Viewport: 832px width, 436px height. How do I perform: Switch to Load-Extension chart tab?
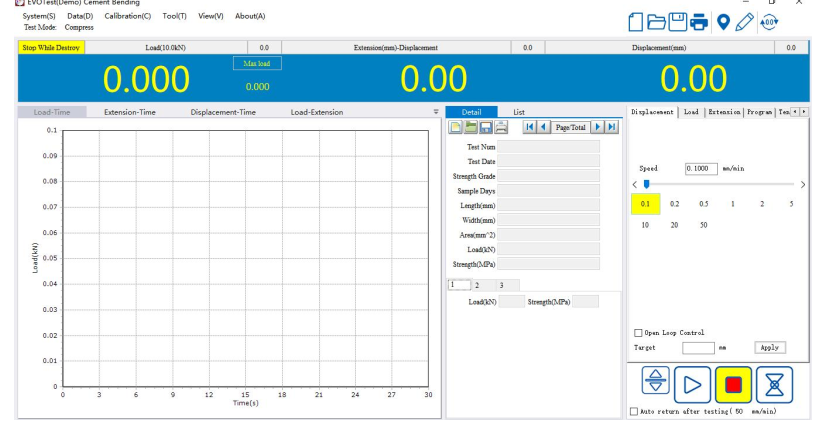point(317,112)
